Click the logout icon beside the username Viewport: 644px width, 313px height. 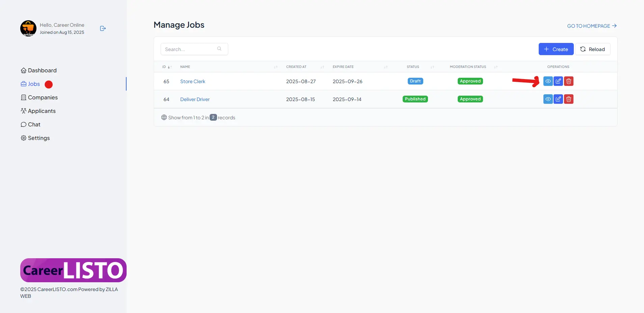pyautogui.click(x=103, y=28)
